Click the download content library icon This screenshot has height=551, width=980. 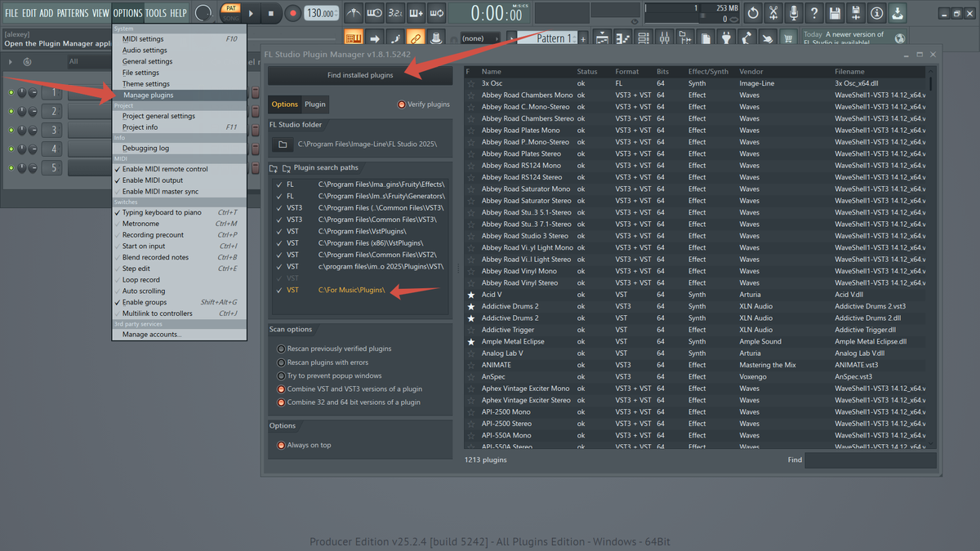[x=897, y=13]
